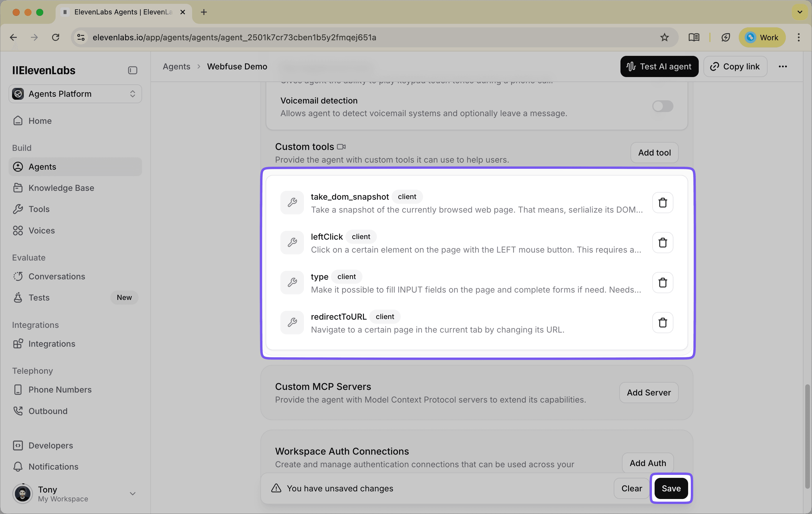Click the browser address bar URL

(x=234, y=37)
